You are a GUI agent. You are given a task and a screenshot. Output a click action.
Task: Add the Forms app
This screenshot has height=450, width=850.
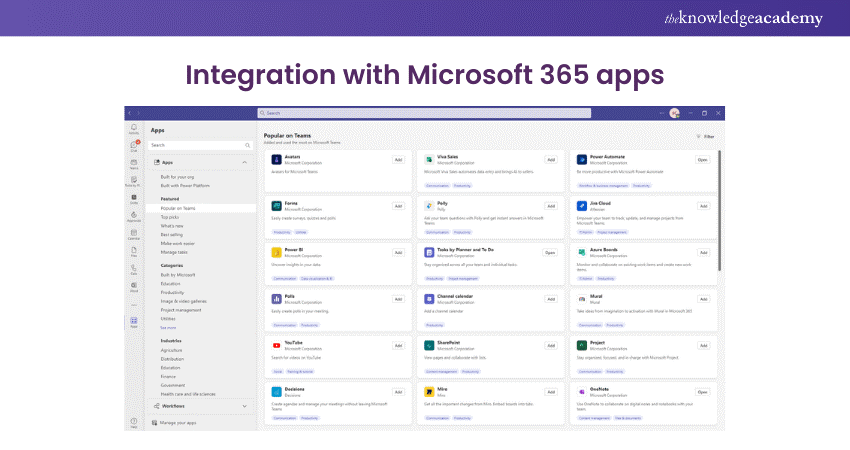tap(398, 206)
